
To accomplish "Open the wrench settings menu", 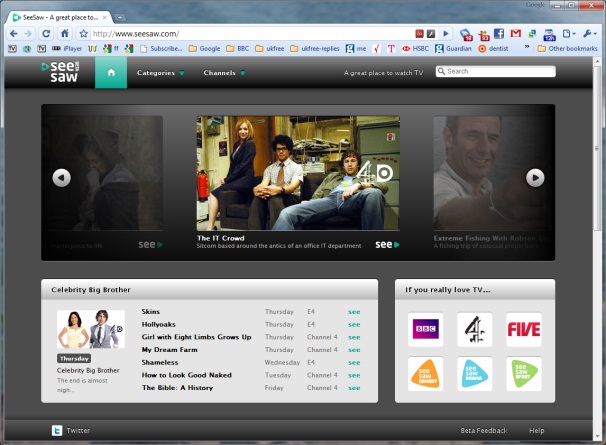I will point(589,34).
